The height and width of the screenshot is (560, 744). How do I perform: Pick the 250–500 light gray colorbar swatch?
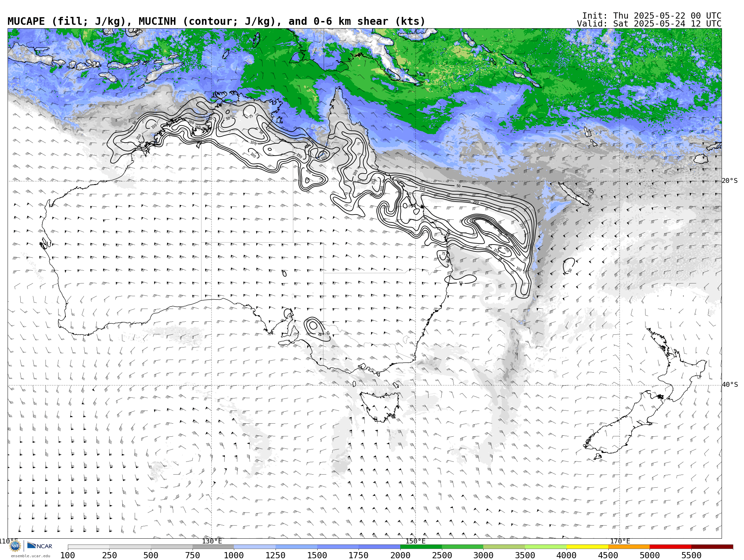coord(130,547)
